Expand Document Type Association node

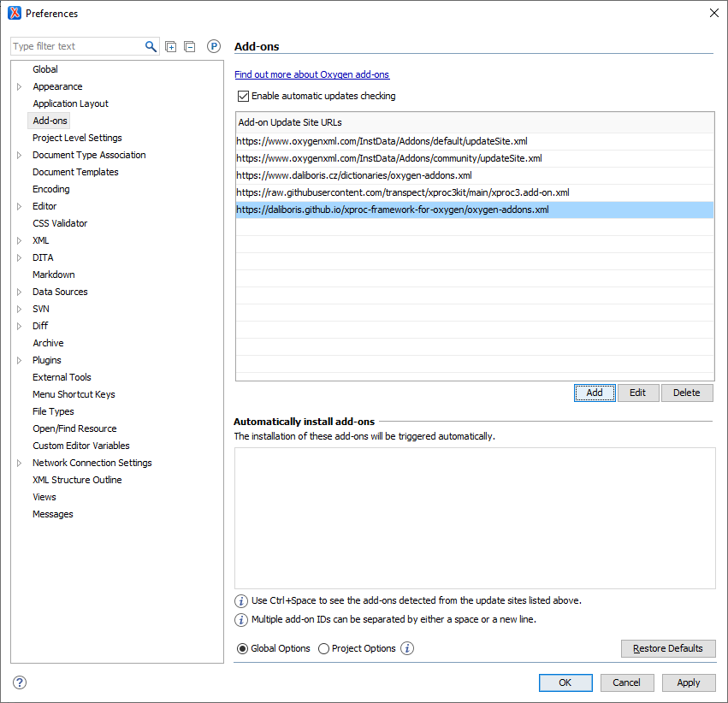(x=19, y=155)
